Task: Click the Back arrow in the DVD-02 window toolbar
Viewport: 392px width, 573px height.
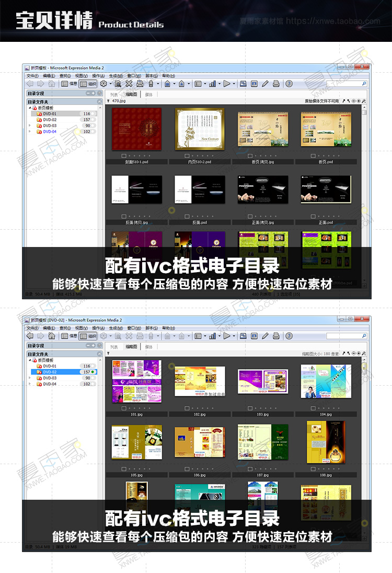Action: tap(30, 336)
